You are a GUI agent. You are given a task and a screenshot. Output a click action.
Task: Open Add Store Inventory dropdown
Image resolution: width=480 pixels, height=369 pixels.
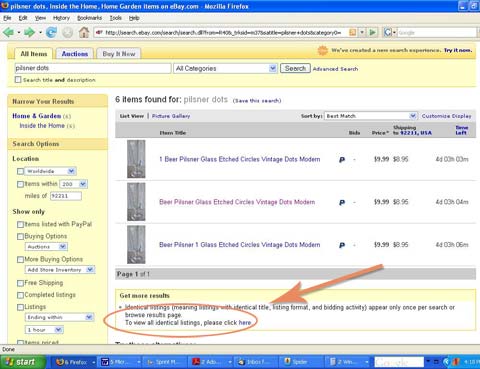click(60, 269)
